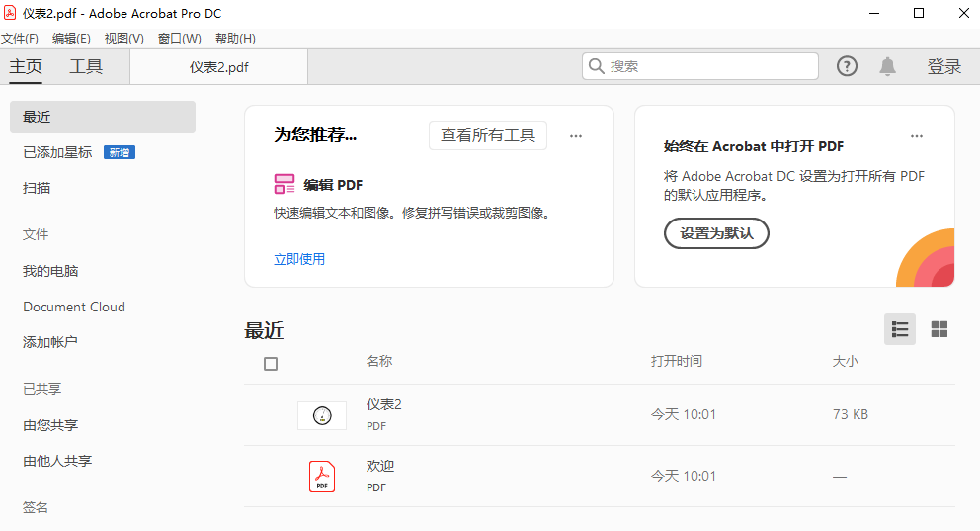Open the 视图(V) menu
Screen dimensions: 980x531
tap(123, 39)
